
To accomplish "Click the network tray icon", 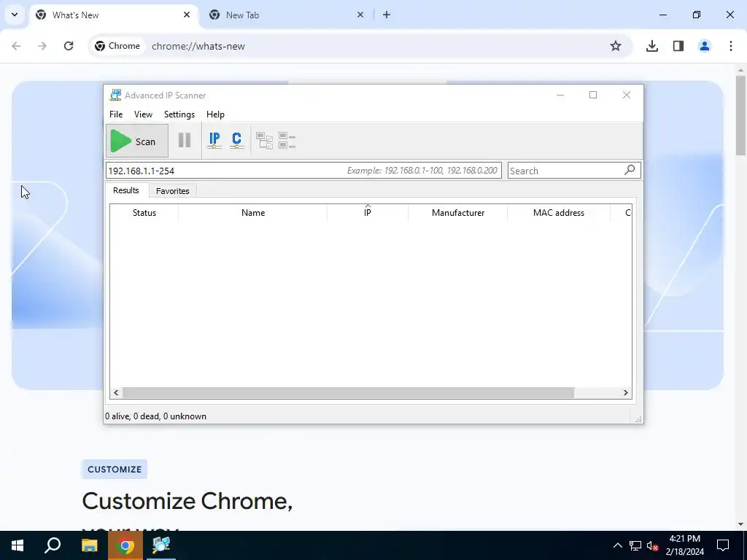I will tap(635, 545).
